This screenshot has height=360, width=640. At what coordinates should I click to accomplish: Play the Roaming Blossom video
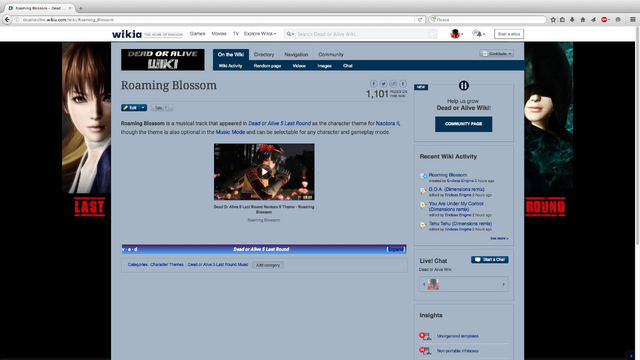[x=264, y=172]
